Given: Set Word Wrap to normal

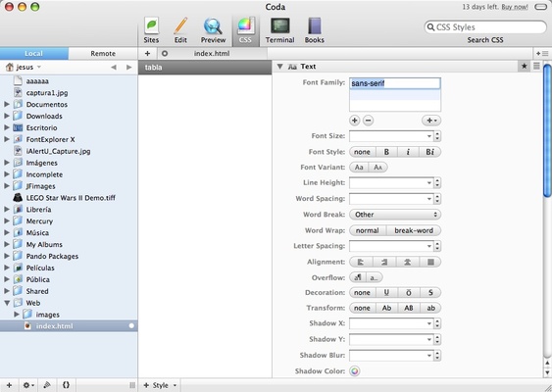Looking at the screenshot, I should coord(367,230).
